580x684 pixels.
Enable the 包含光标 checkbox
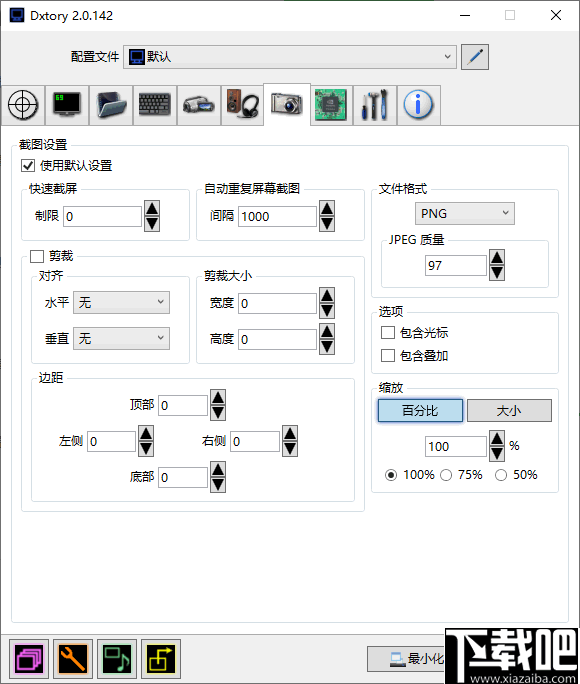tap(388, 333)
